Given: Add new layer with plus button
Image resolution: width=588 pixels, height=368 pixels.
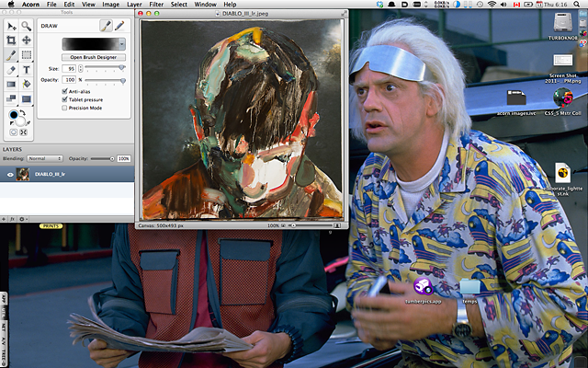Looking at the screenshot, I should (4, 219).
